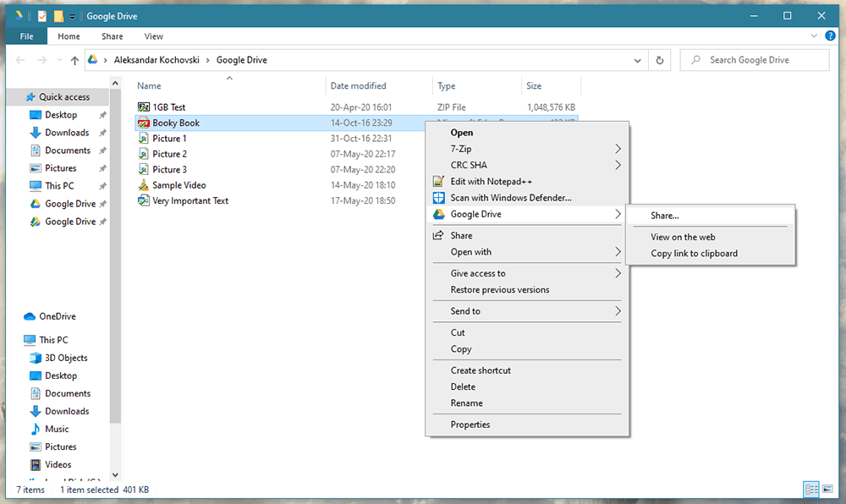Click the 3D Objects icon in sidebar
This screenshot has height=504, width=846.
36,358
